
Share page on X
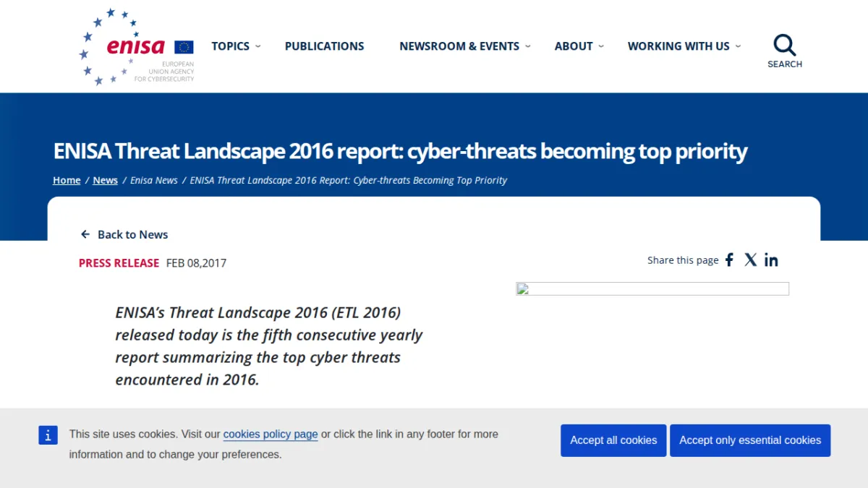click(751, 260)
